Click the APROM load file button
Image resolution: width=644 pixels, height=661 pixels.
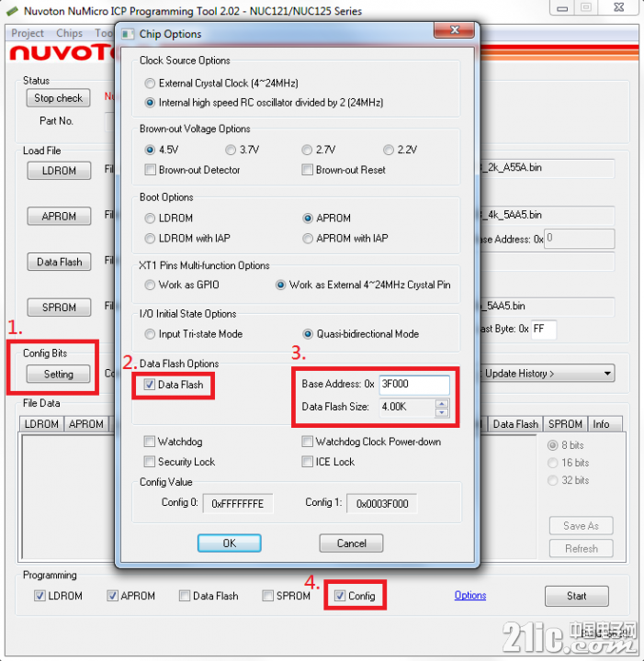[x=59, y=217]
